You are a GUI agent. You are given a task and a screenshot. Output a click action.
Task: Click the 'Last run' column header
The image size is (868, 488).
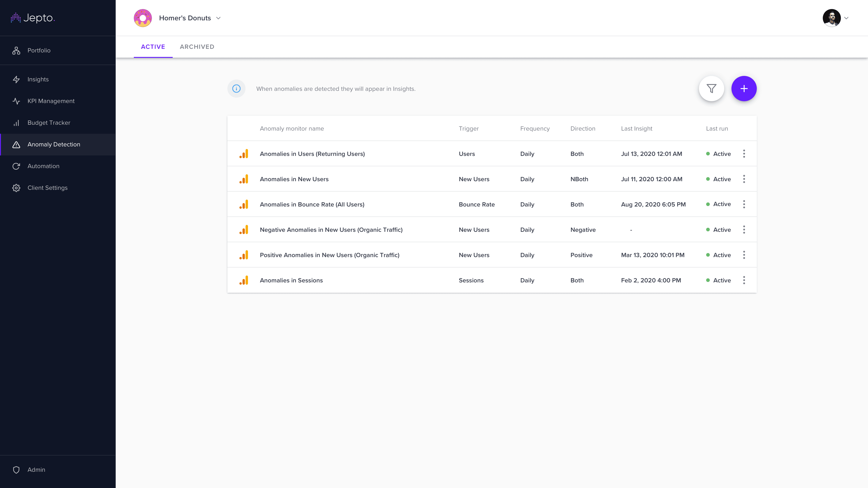(x=717, y=129)
